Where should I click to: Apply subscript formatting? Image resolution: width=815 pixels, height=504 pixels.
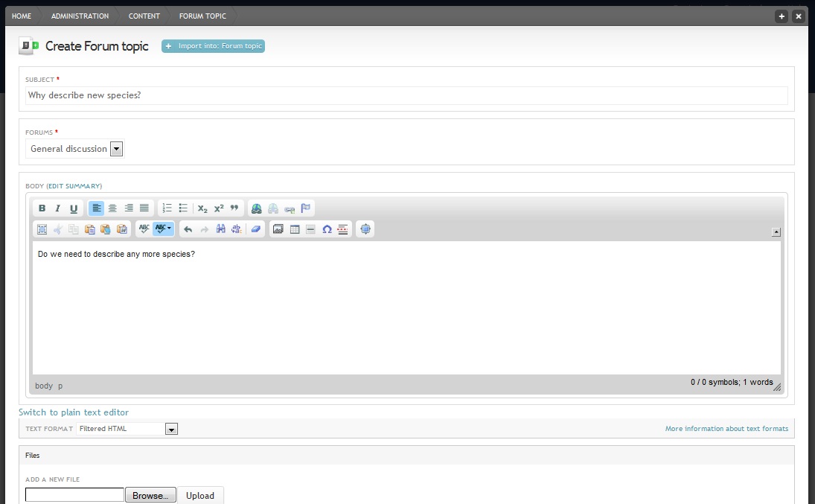coord(202,208)
